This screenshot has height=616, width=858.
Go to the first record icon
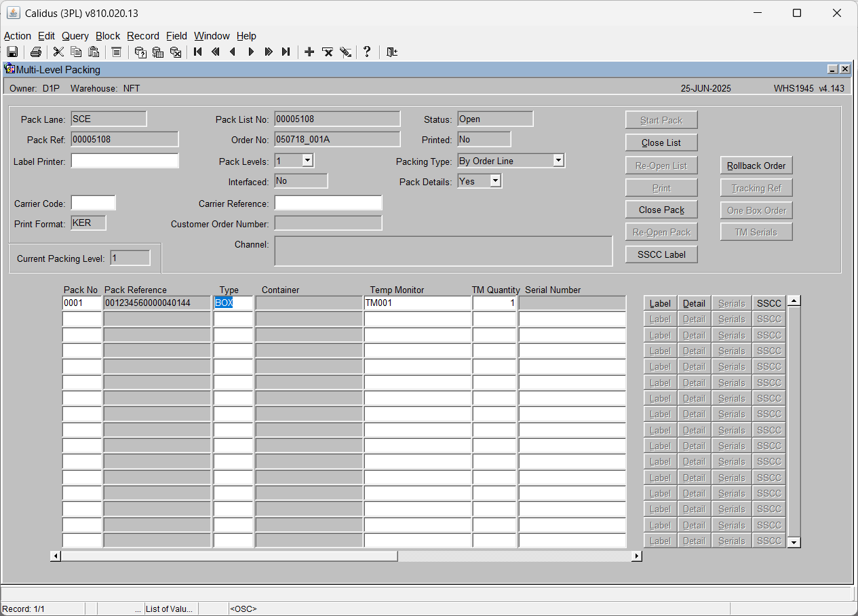coord(198,52)
